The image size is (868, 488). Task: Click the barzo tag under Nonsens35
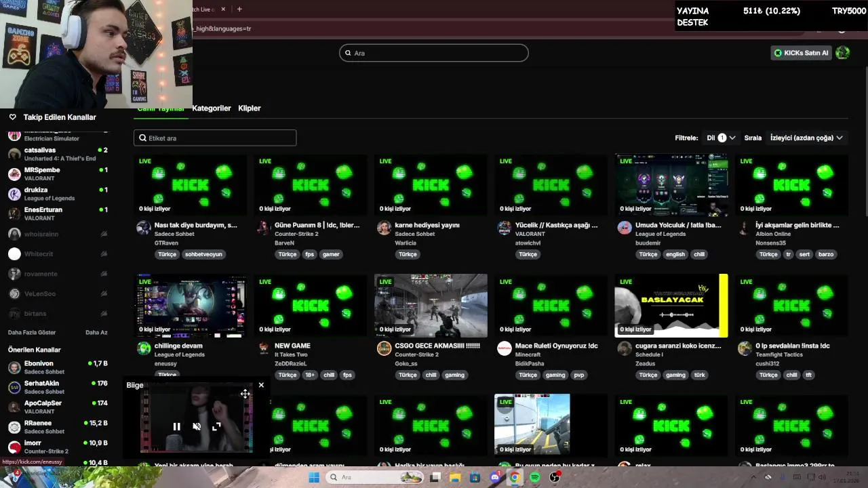point(826,254)
